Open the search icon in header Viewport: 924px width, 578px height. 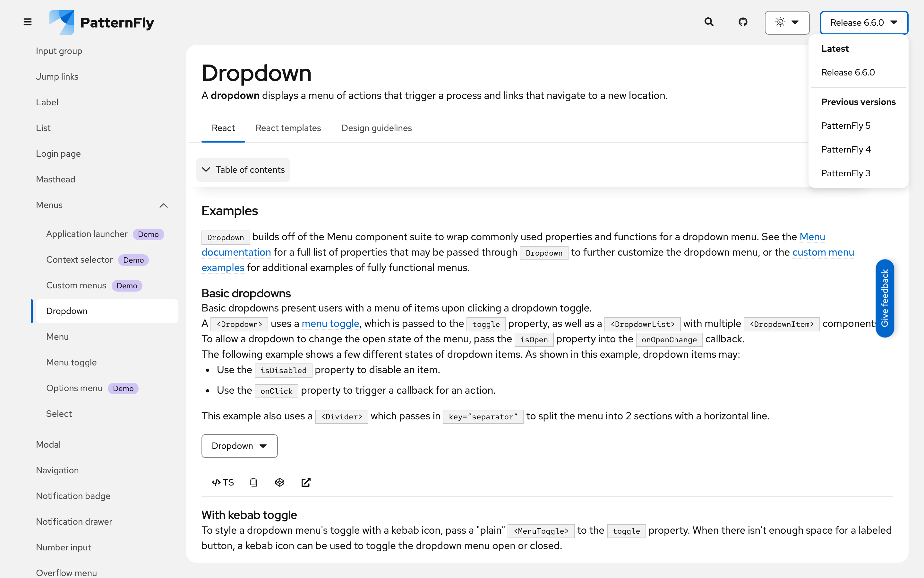(x=709, y=22)
